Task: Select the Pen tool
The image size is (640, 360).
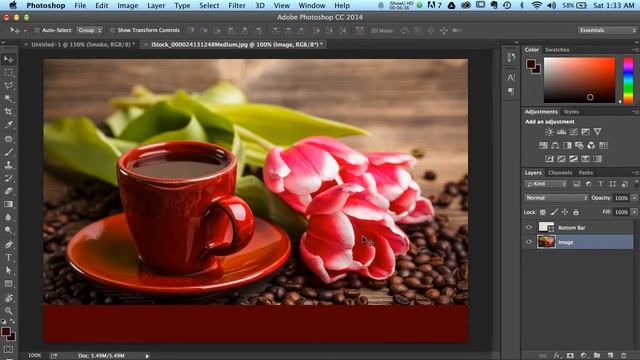Action: [x=8, y=244]
